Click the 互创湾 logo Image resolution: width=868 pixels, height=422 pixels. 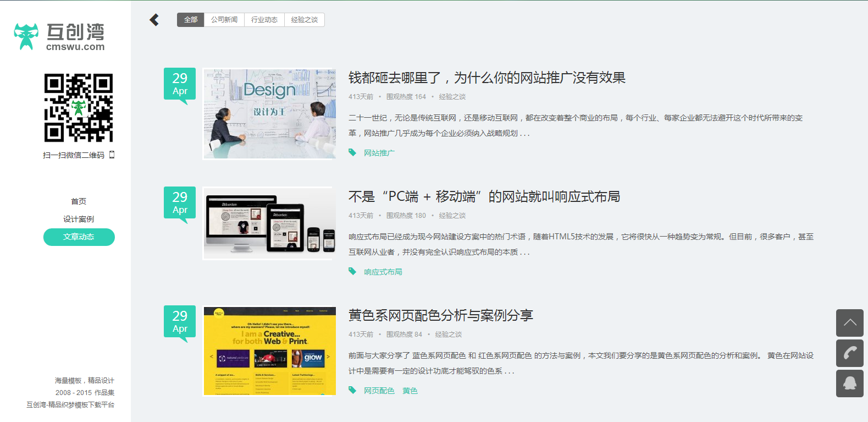pos(59,37)
